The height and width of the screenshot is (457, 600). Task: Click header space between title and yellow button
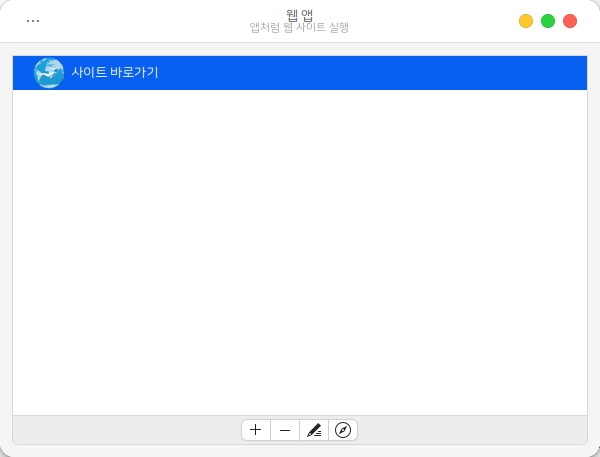tap(430, 21)
